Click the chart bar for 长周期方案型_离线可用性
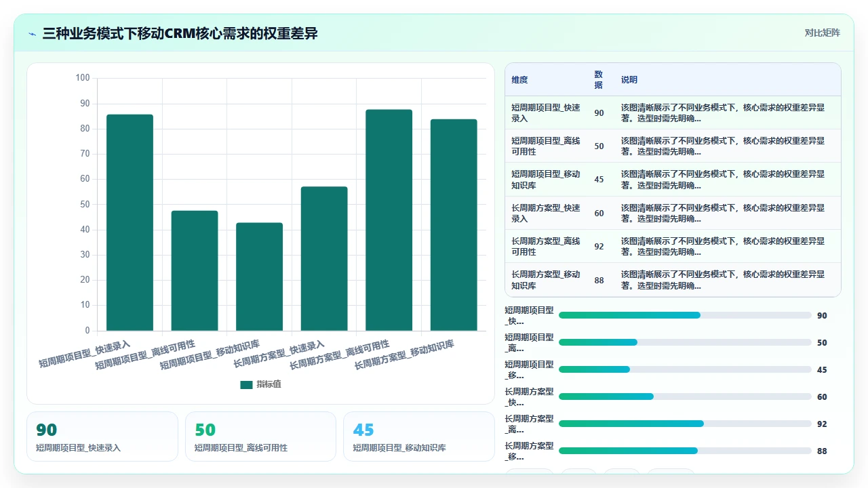 click(389, 220)
